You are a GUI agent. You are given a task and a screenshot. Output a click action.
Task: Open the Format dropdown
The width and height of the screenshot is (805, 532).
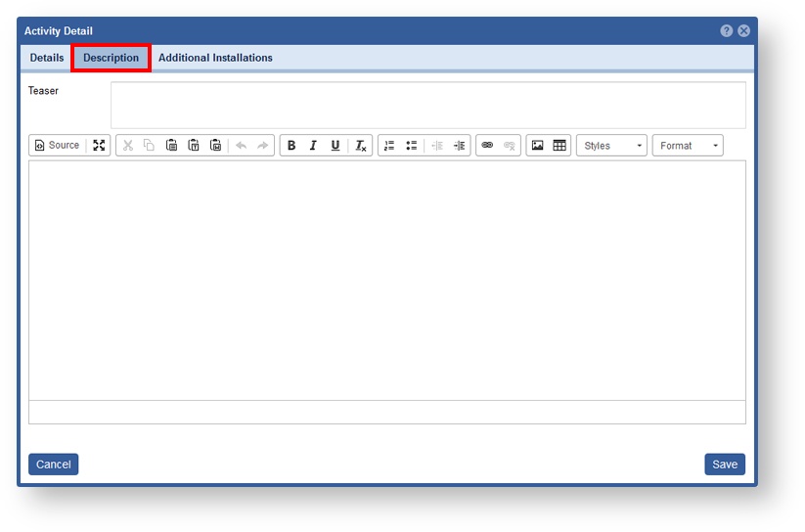688,146
